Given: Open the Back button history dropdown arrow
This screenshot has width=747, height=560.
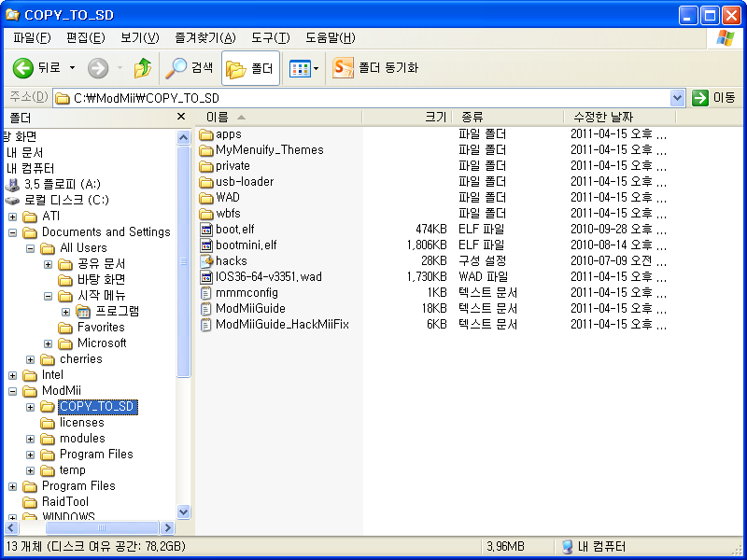Looking at the screenshot, I should (x=72, y=68).
